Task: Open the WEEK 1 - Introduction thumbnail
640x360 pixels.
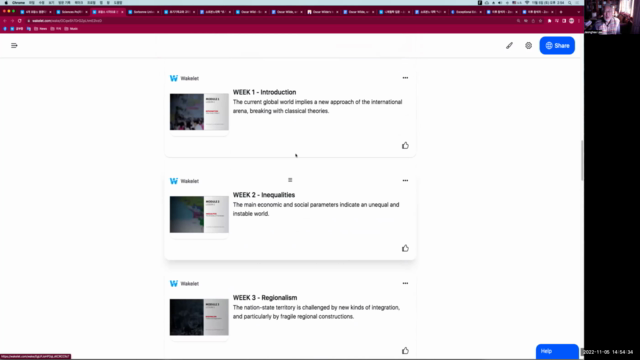Action: click(199, 112)
